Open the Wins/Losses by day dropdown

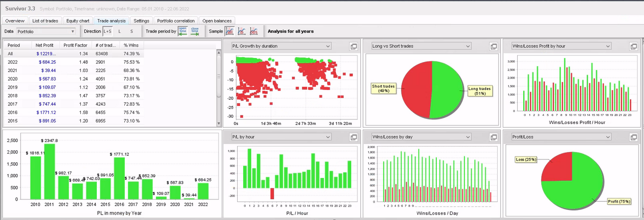coord(421,136)
